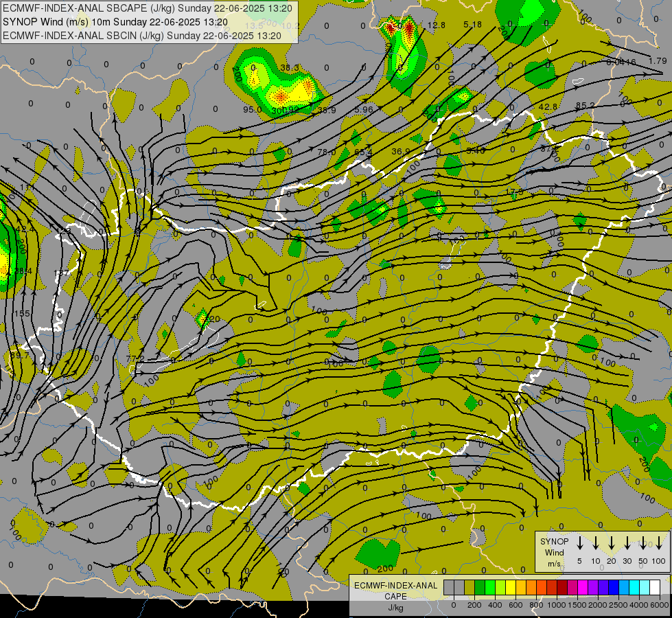This screenshot has height=618, width=672.
Task: Click the '155' value on the map
Action: pos(22,314)
